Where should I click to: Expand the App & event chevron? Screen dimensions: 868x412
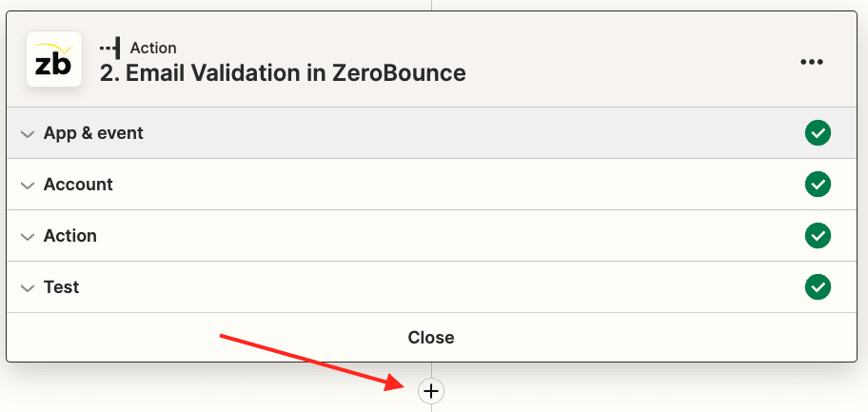[x=27, y=134]
